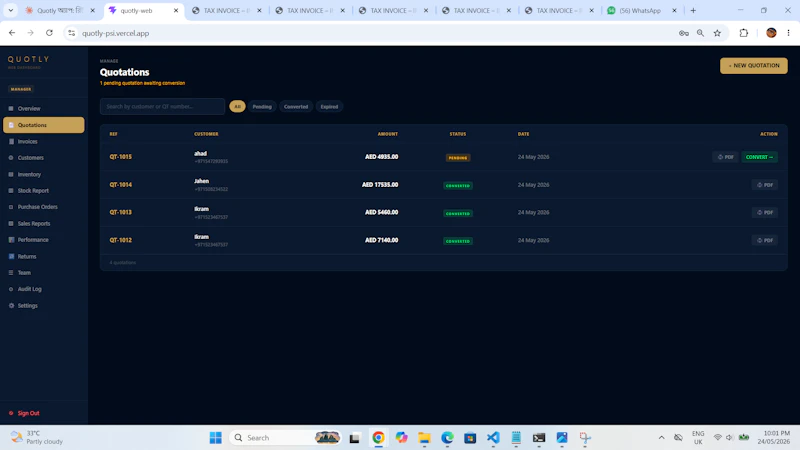The height and width of the screenshot is (450, 800).
Task: Reload the page with the refresh icon
Action: point(49,33)
